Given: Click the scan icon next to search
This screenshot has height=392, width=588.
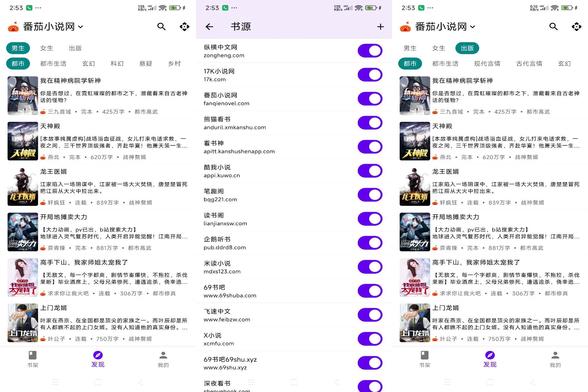Looking at the screenshot, I should click(184, 27).
